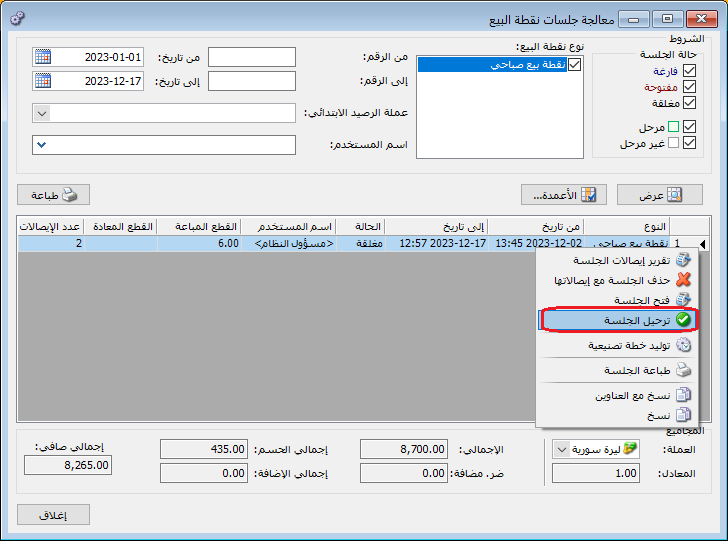The height and width of the screenshot is (541, 728).
Task: Click the icon beside فتح الجلسة
Action: (683, 300)
